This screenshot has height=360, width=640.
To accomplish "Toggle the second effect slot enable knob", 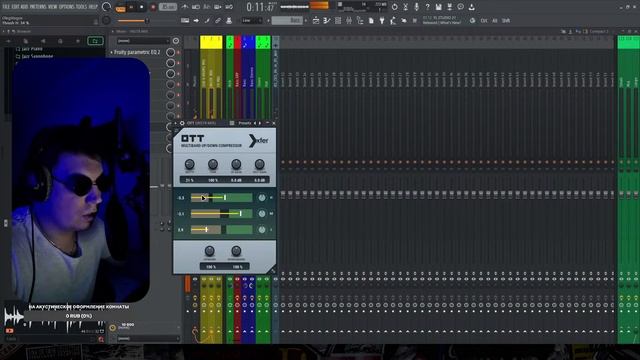I will 171,63.
